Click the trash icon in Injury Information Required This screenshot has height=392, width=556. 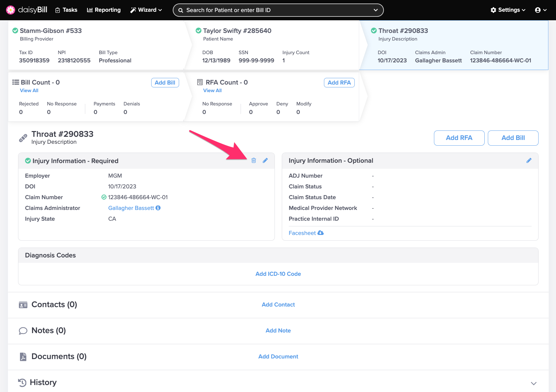point(254,161)
